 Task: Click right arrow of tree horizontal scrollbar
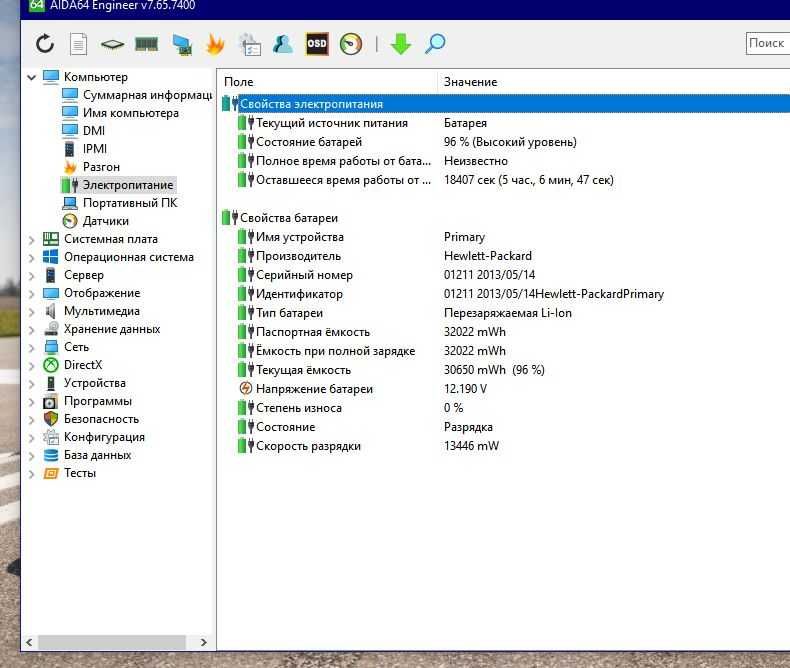click(x=204, y=642)
